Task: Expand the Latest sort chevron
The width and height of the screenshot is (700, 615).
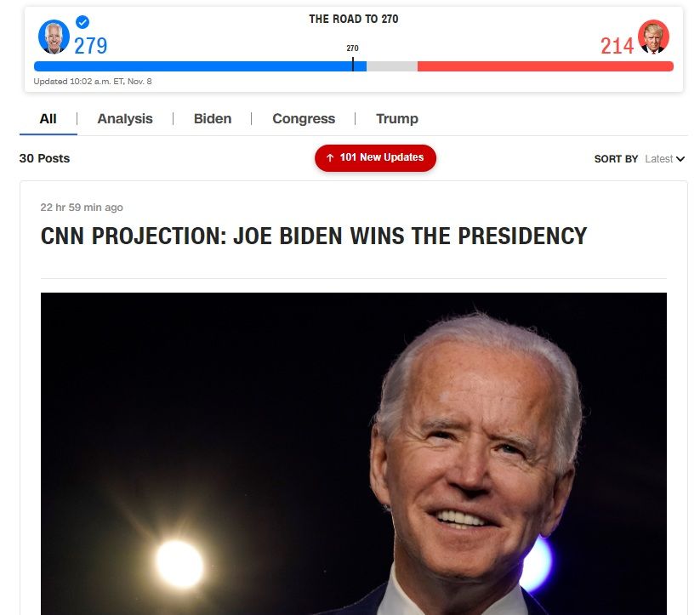Action: point(680,159)
